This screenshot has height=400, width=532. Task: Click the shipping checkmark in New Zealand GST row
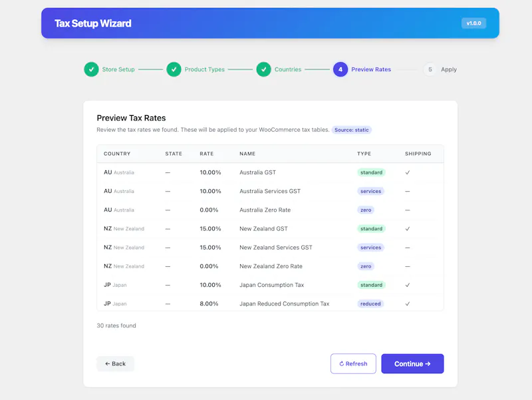point(408,228)
